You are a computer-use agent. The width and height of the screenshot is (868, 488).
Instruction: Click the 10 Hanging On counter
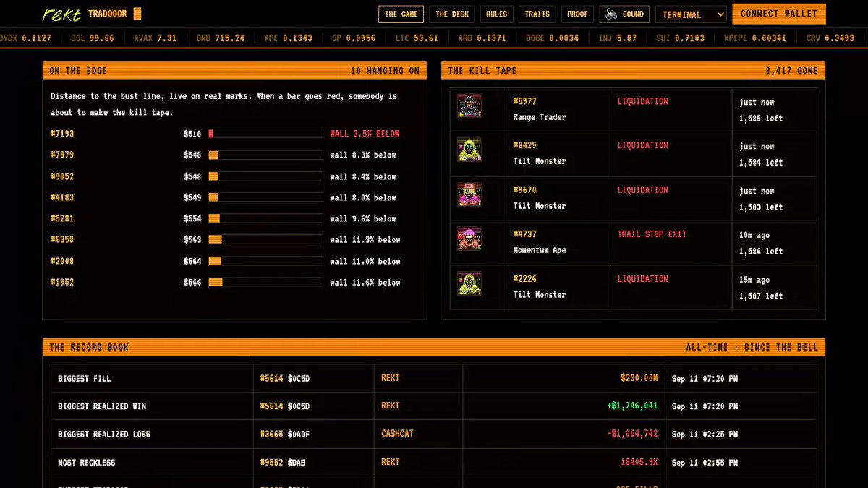[385, 71]
